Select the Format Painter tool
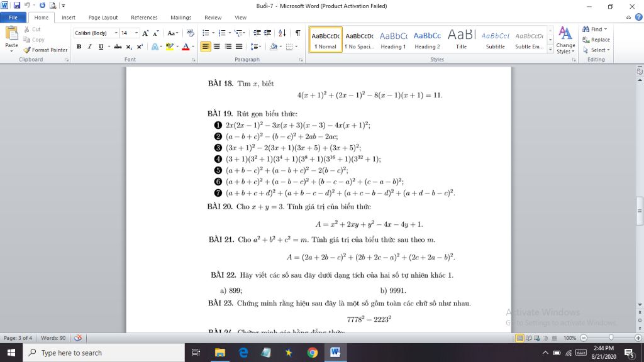 click(45, 50)
